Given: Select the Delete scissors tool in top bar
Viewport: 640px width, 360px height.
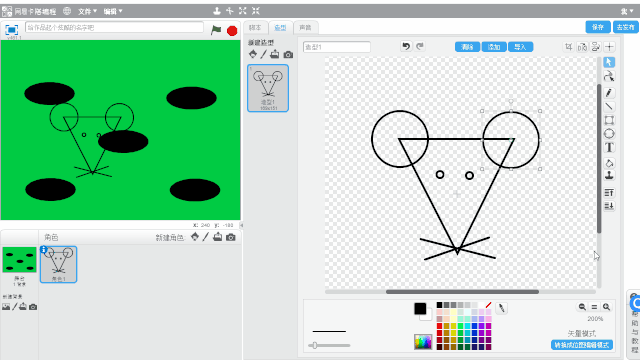Looking at the screenshot, I should 230,11.
